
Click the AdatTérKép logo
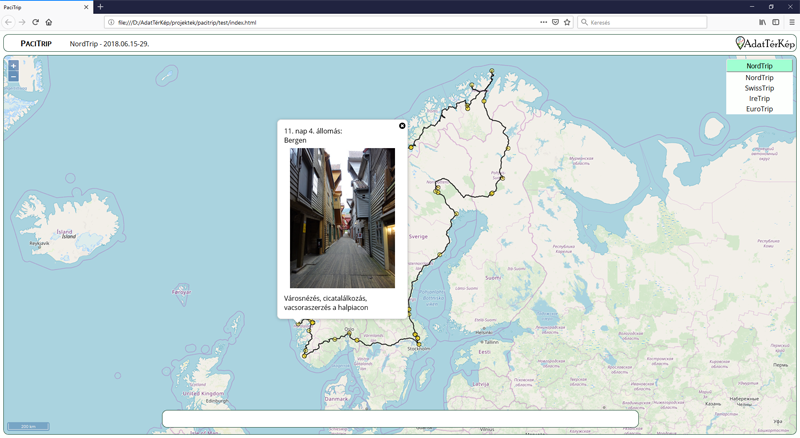click(x=765, y=43)
